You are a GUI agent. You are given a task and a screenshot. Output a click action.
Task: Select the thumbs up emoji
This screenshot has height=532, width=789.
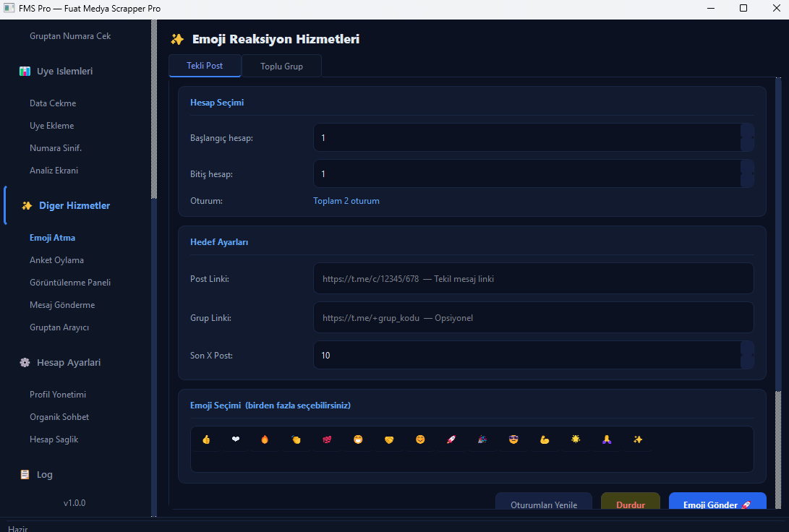pyautogui.click(x=206, y=439)
